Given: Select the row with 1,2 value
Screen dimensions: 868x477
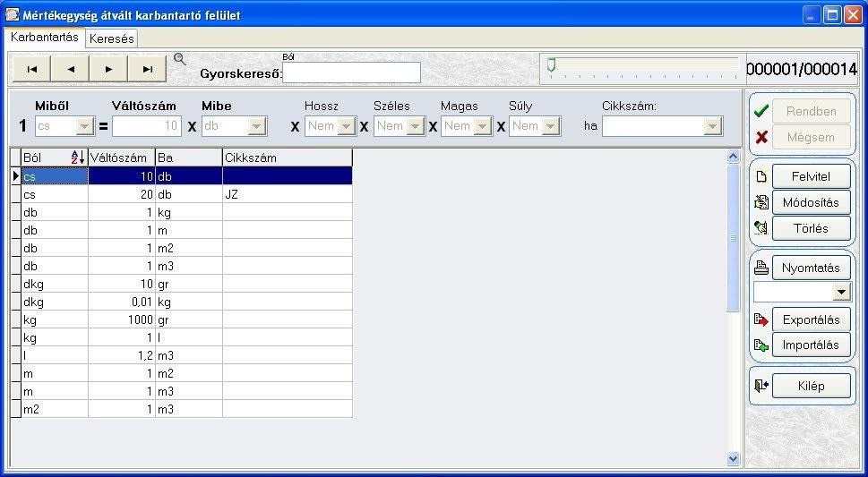Looking at the screenshot, I should click(x=182, y=355).
